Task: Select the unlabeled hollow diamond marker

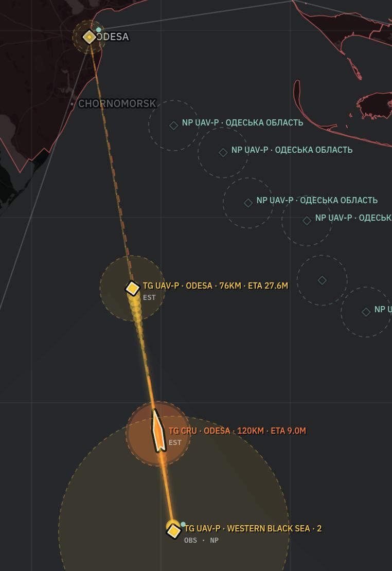Action: 322,280
